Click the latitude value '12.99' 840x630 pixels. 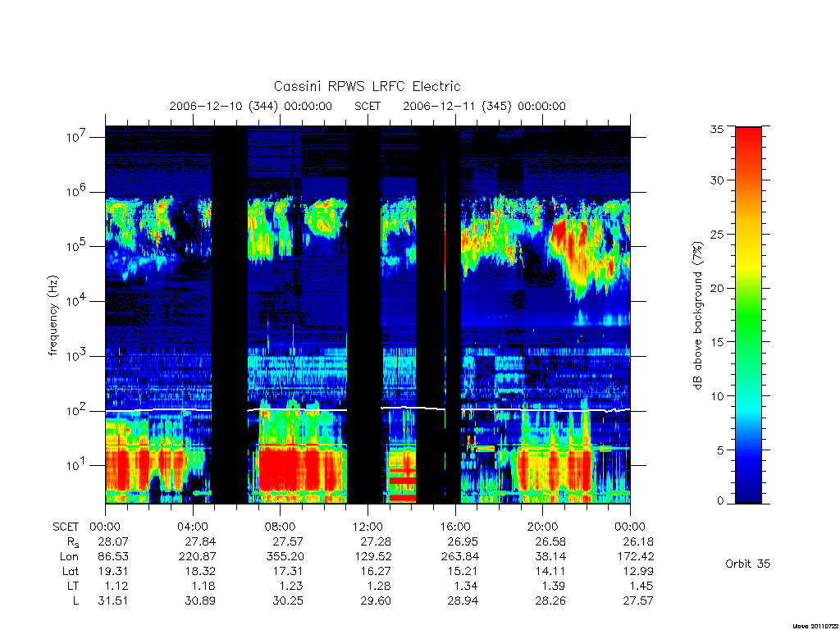pyautogui.click(x=638, y=571)
